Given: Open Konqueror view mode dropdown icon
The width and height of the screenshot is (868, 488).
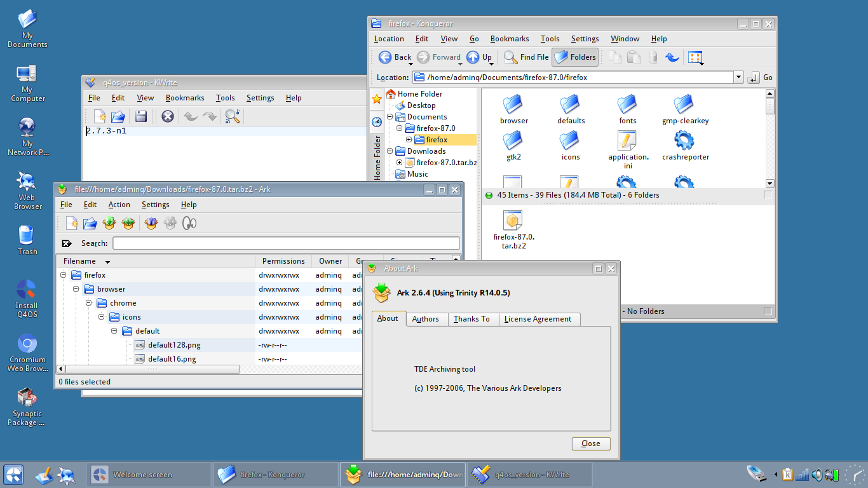Looking at the screenshot, I should click(695, 57).
